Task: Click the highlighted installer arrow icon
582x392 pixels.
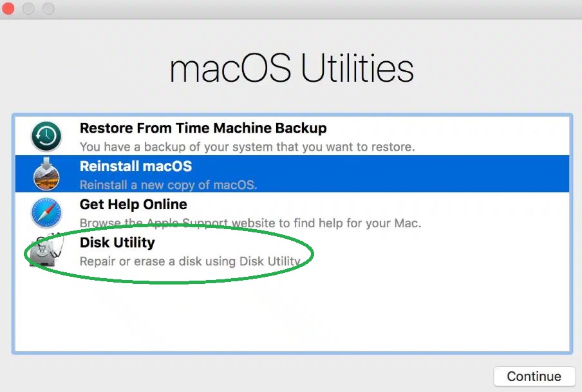Action: 46,174
